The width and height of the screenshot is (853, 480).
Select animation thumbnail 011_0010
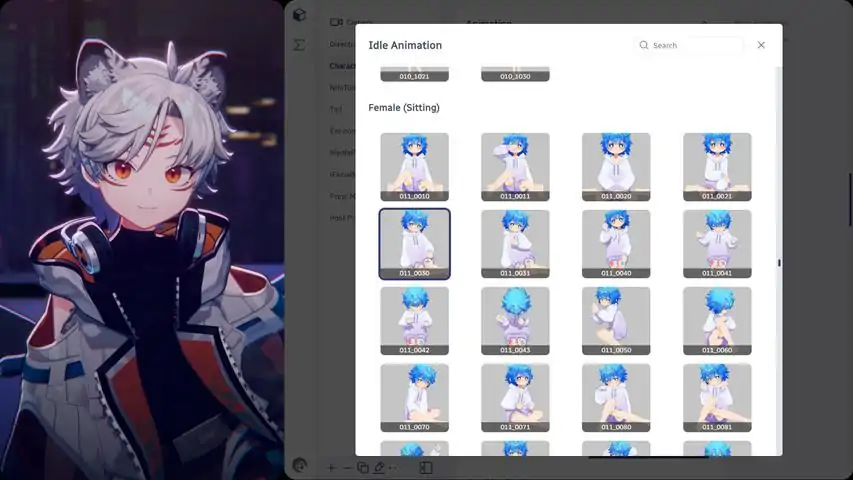[x=415, y=167]
